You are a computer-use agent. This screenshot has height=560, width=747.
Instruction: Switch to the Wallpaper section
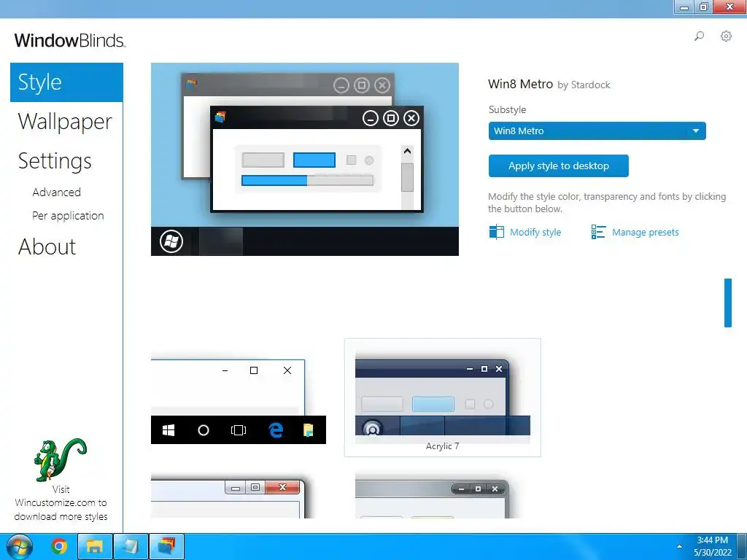(x=65, y=122)
